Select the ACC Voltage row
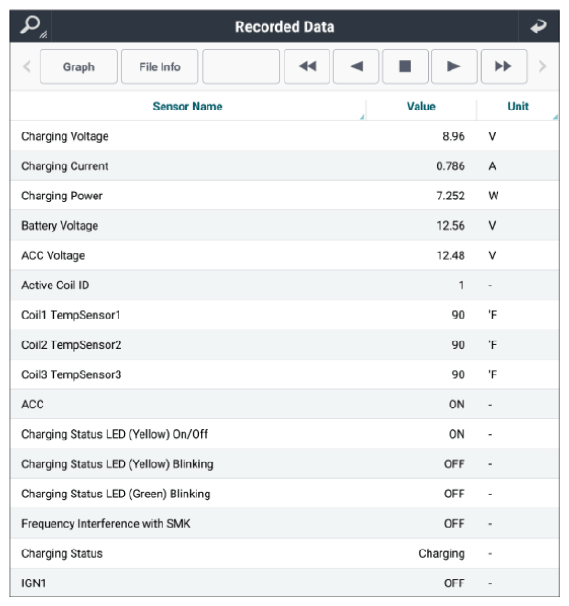The width and height of the screenshot is (569, 606). 284,255
